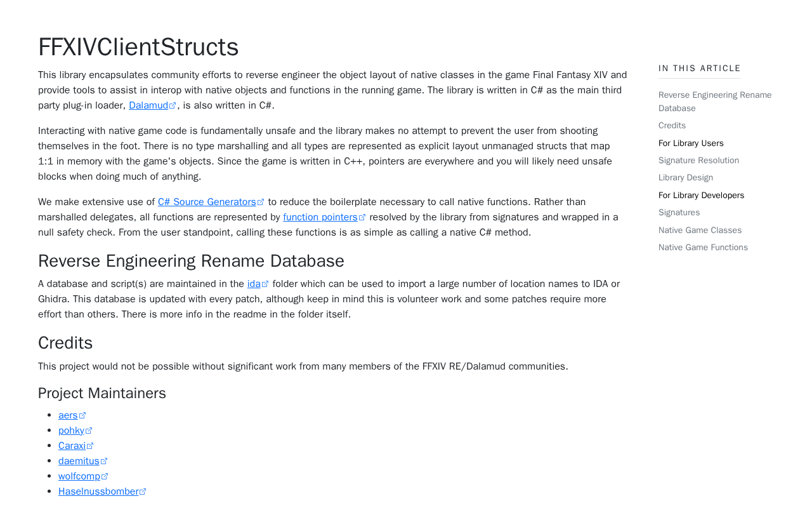The width and height of the screenshot is (812, 508).
Task: Open the Haselnussbomber maintainer link
Action: [x=98, y=491]
